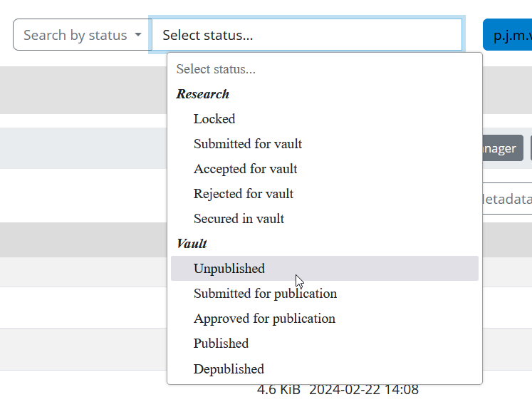
Task: Select "Secured in vault" option
Action: pos(239,219)
